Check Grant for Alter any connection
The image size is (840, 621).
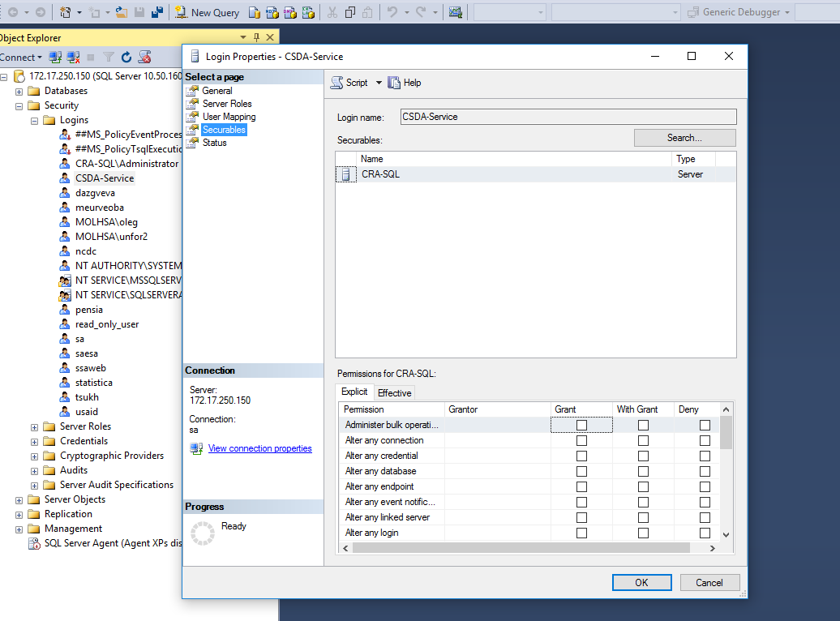click(581, 440)
